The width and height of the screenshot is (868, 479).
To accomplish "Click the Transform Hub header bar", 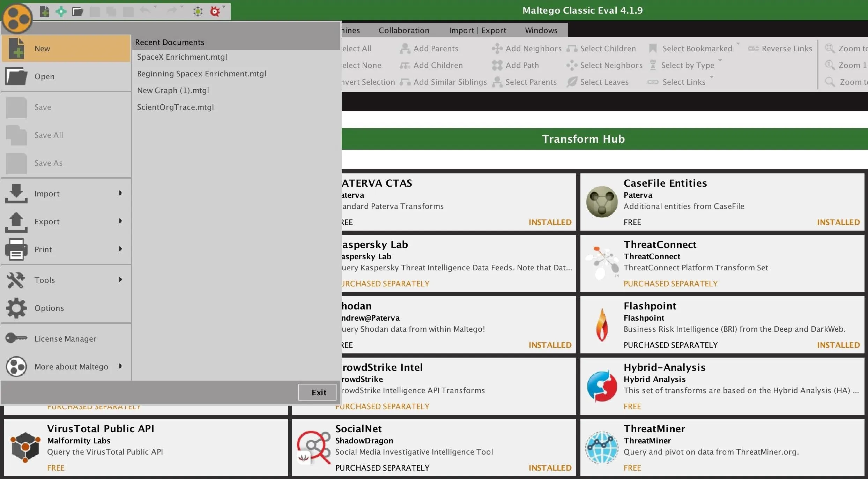I will 604,139.
